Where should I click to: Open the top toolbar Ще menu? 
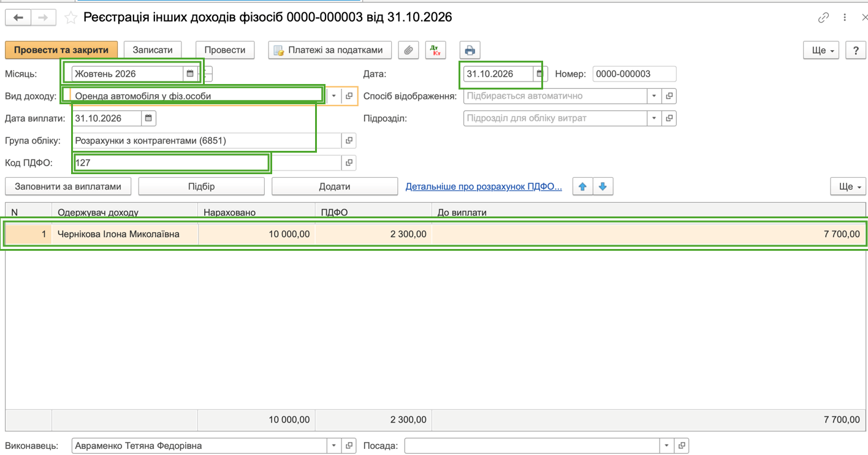pos(821,50)
